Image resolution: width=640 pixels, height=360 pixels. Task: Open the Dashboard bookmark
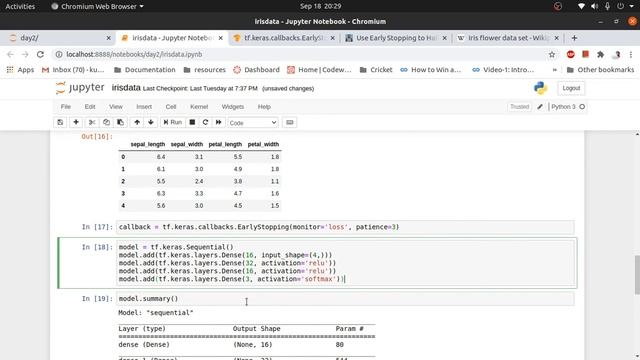[256, 70]
